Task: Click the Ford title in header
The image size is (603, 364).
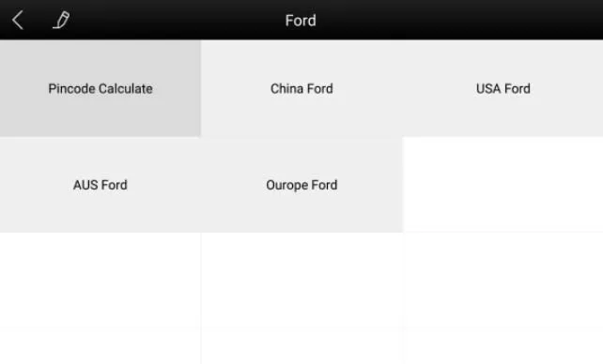Action: tap(301, 21)
